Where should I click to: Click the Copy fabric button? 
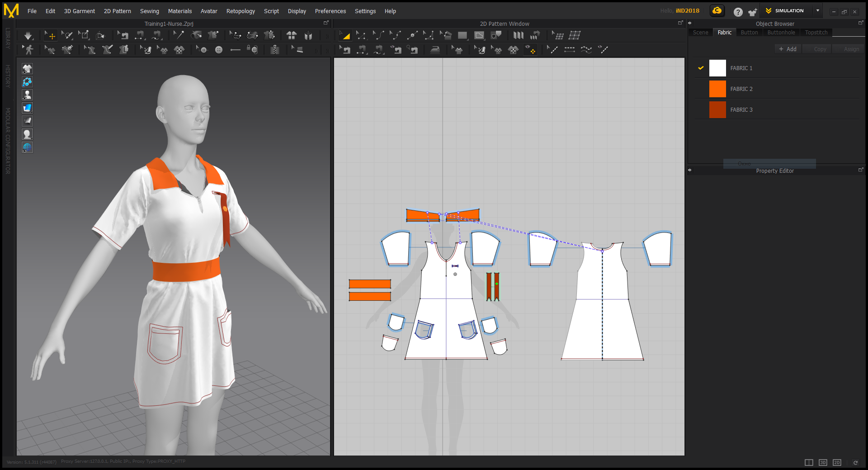tap(817, 49)
